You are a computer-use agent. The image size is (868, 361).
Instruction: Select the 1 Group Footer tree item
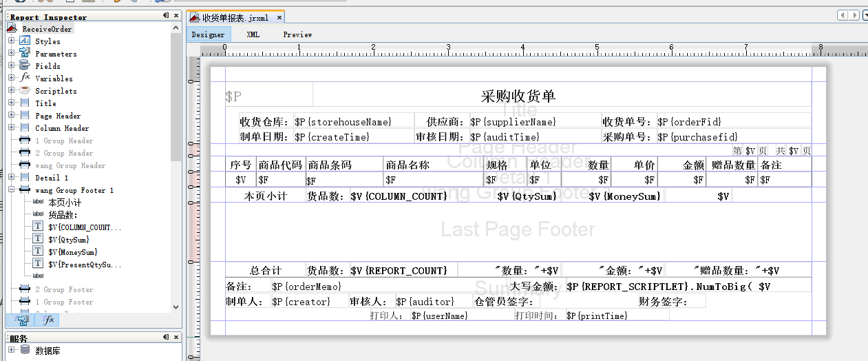pos(64,302)
